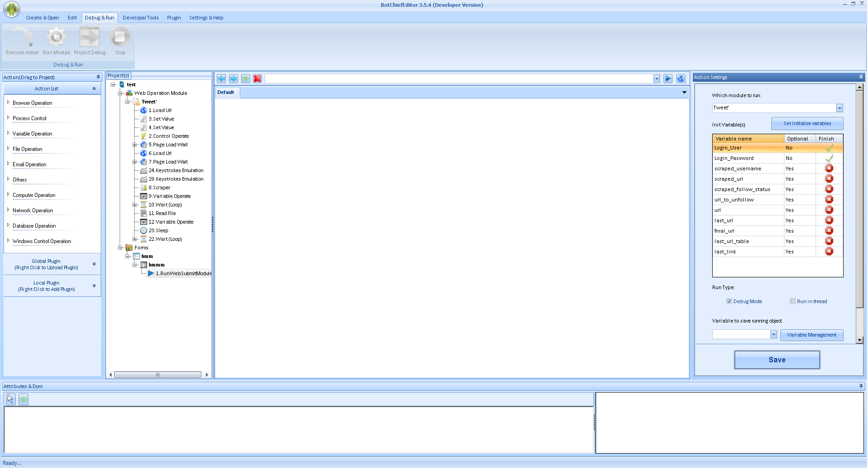Click the element picker cursor icon
This screenshot has width=868, height=468.
pos(10,399)
